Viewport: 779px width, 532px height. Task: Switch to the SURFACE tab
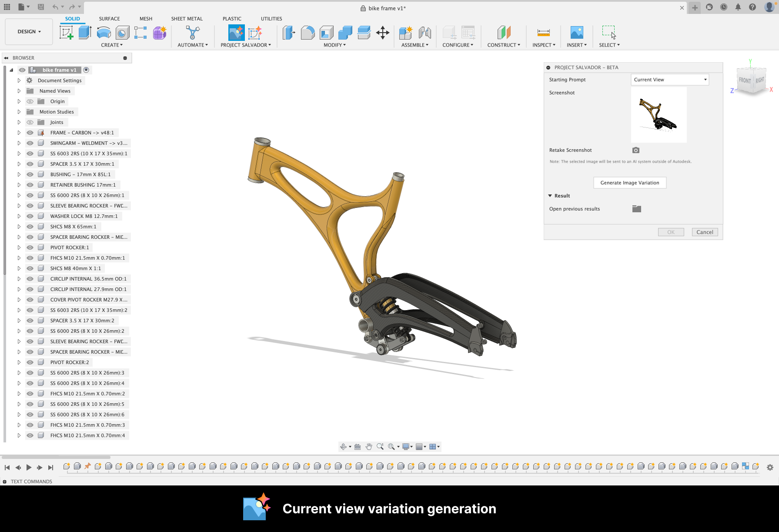click(109, 19)
